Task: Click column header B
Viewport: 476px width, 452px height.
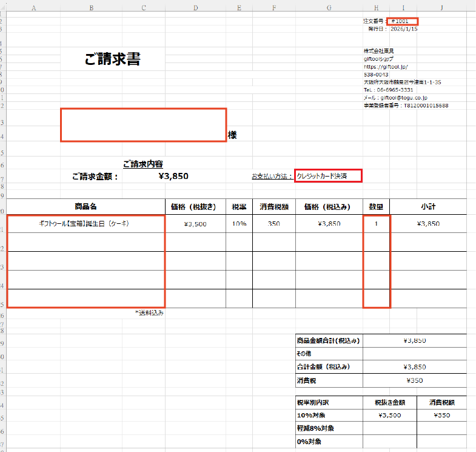Action: 91,8
